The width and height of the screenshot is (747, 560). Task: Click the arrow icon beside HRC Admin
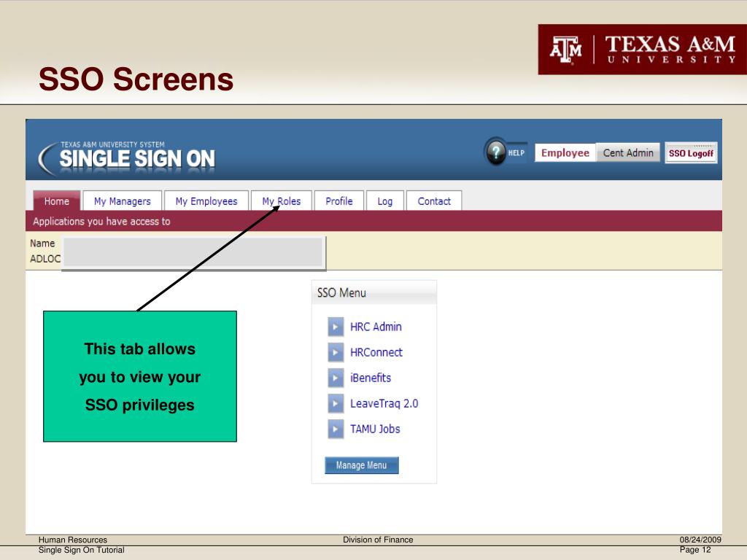[336, 327]
